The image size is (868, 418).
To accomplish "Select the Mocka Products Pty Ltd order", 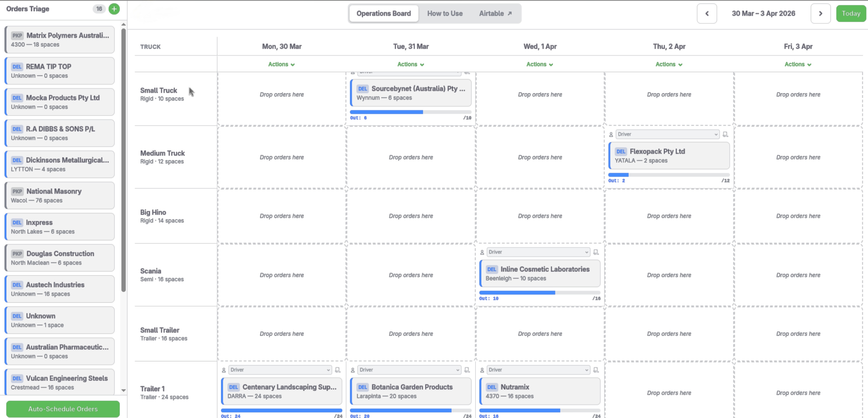I will (x=60, y=102).
